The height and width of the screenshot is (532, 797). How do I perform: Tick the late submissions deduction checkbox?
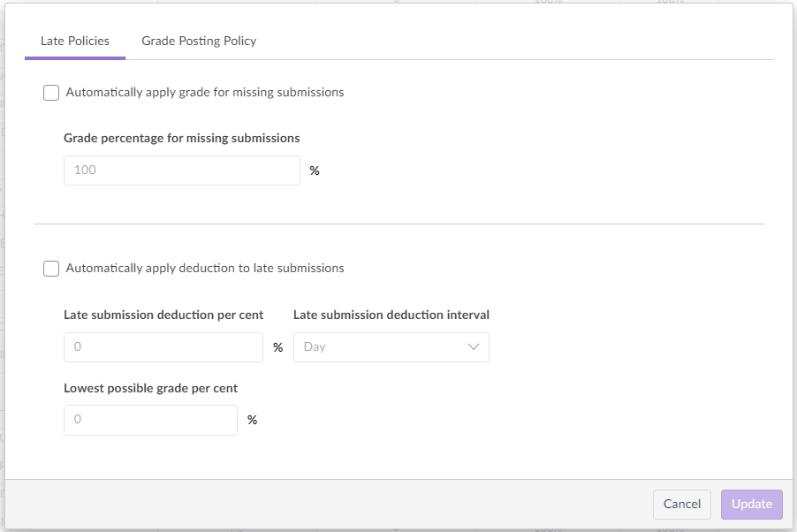click(x=51, y=269)
